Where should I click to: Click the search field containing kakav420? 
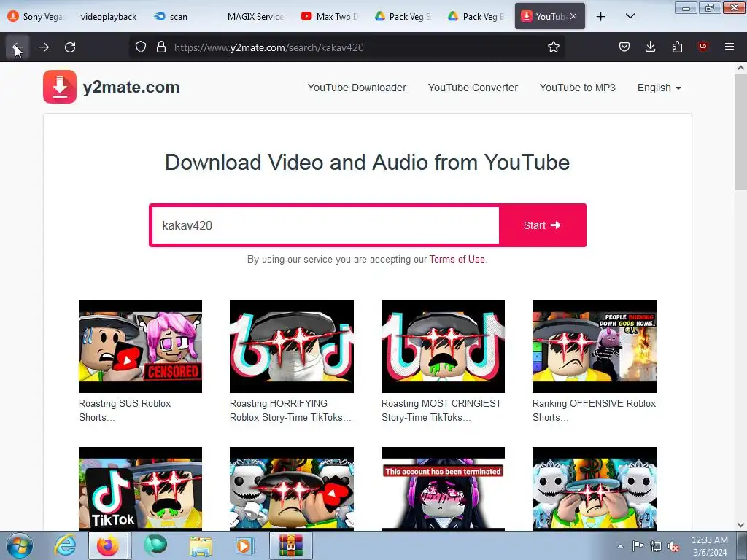(325, 225)
